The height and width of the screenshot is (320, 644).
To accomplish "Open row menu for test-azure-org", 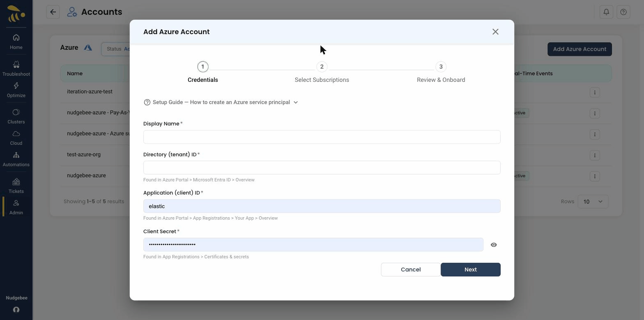I will 595,155.
